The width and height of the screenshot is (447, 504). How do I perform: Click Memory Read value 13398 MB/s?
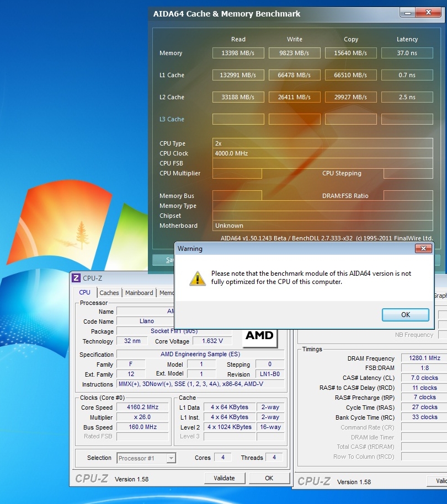click(x=238, y=53)
